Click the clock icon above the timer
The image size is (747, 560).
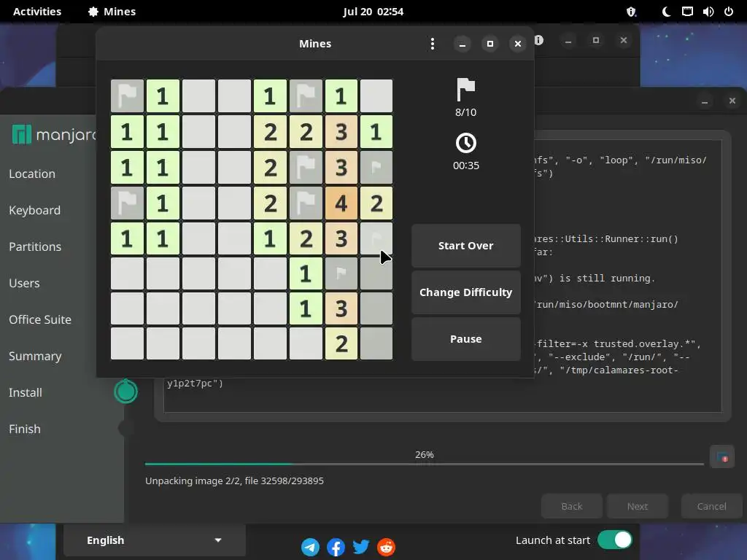(465, 143)
